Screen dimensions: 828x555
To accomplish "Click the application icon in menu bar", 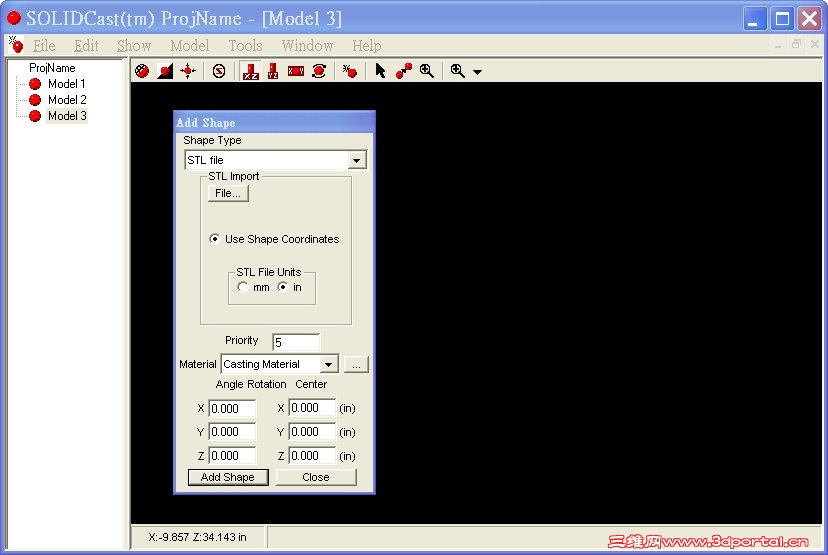I will 16,45.
